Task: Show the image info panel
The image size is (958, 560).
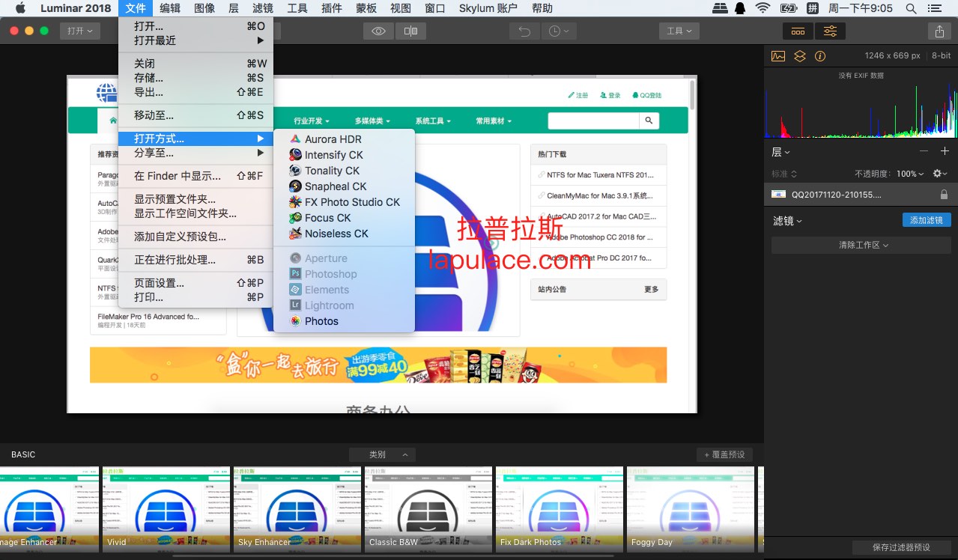Action: coord(820,56)
